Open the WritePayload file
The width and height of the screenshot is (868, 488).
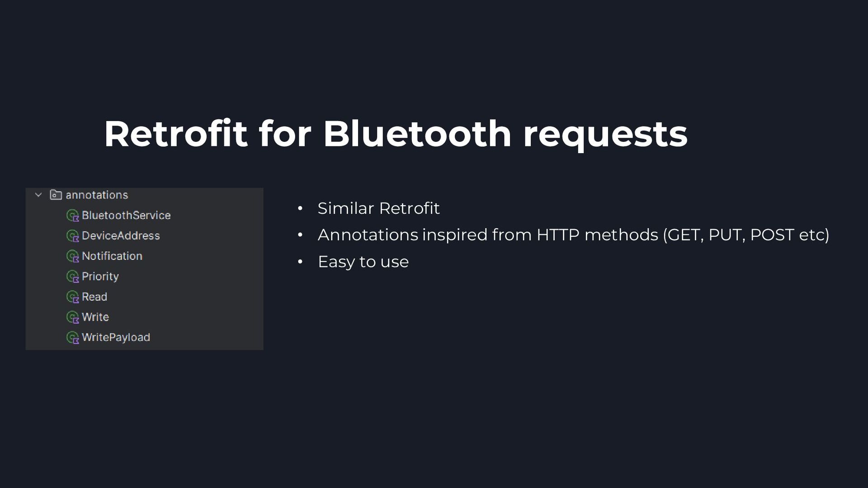[x=116, y=338]
